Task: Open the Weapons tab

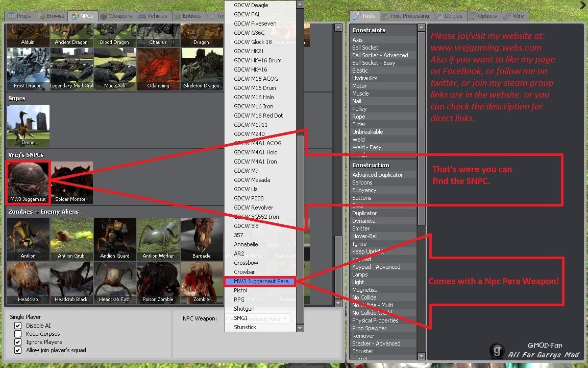Action: (x=116, y=16)
